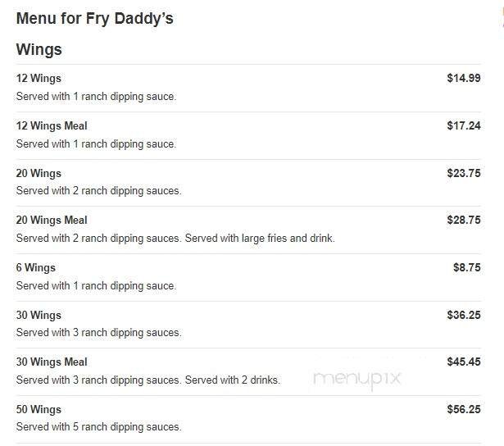Click the $8.75 price
Screen dimensions: 504x446
pyautogui.click(x=467, y=268)
